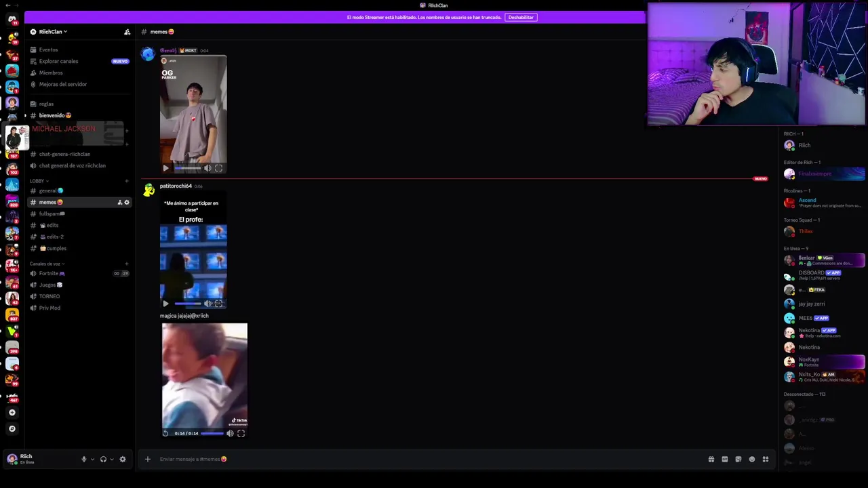The image size is (868, 488).
Task: Open the apps icon in message bar
Action: coord(766,459)
